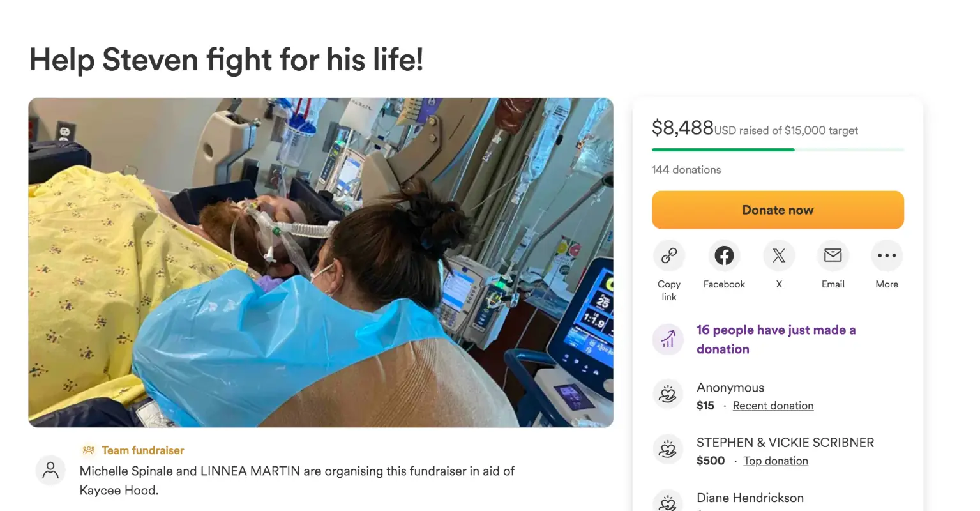This screenshot has height=511, width=980.
Task: Click the Copy link chain icon
Action: pyautogui.click(x=668, y=256)
